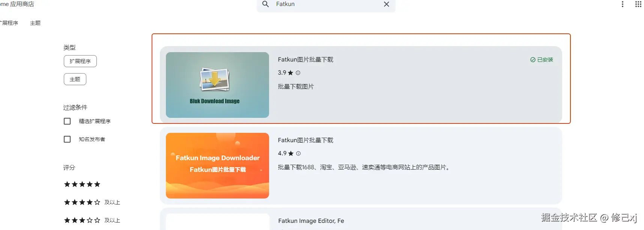Click the 已安装 installed badge
The width and height of the screenshot is (644, 230).
[542, 60]
